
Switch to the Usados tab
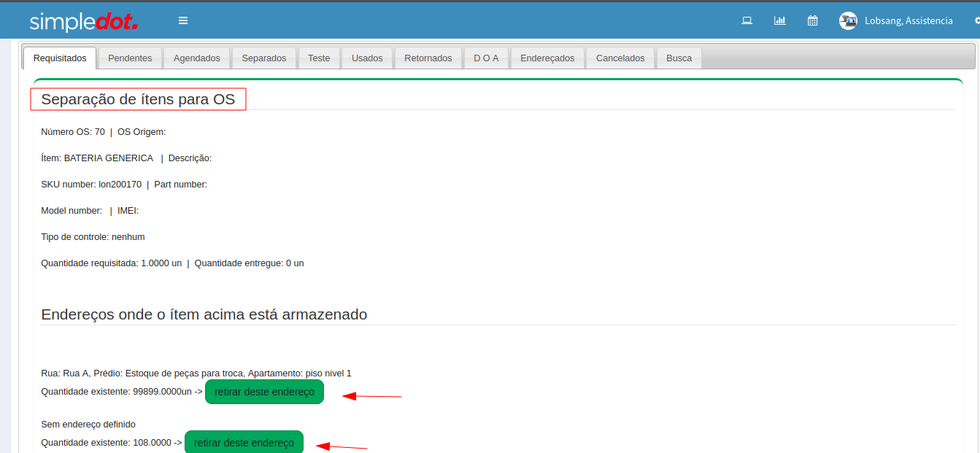tap(367, 58)
